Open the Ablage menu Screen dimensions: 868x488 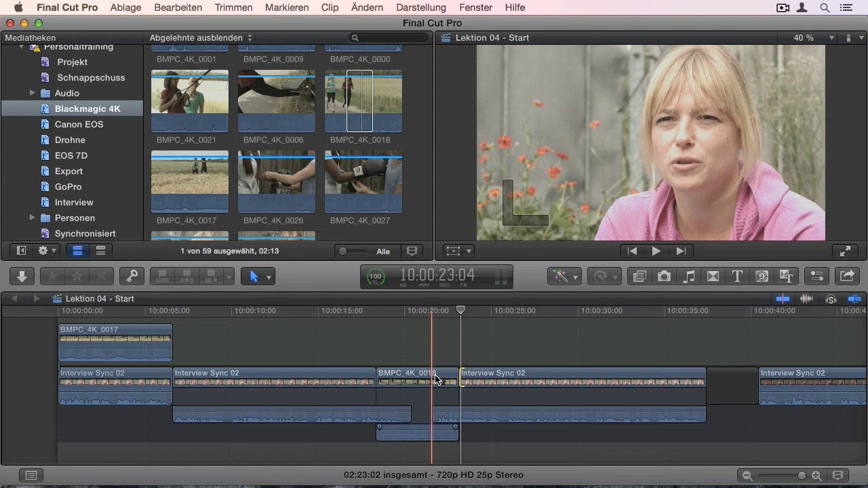[x=126, y=7]
